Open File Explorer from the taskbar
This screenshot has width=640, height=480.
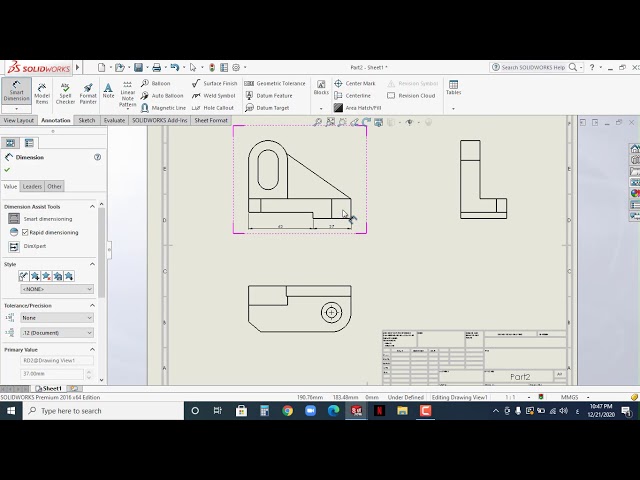pos(402,411)
